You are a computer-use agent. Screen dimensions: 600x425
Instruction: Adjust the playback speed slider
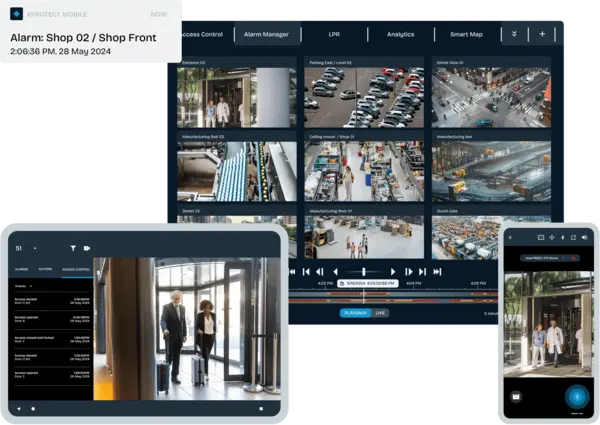pos(364,272)
